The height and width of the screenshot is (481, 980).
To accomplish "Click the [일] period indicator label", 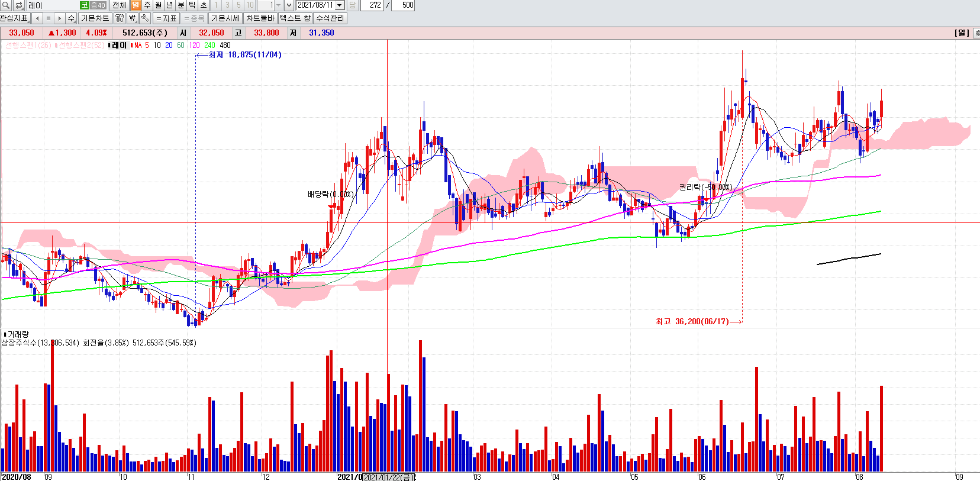I will [x=962, y=33].
